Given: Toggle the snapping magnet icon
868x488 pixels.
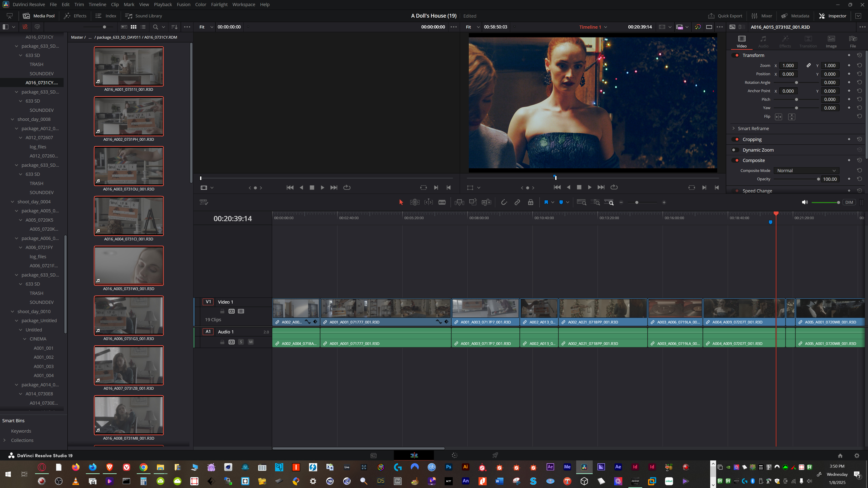Looking at the screenshot, I should (x=504, y=202).
